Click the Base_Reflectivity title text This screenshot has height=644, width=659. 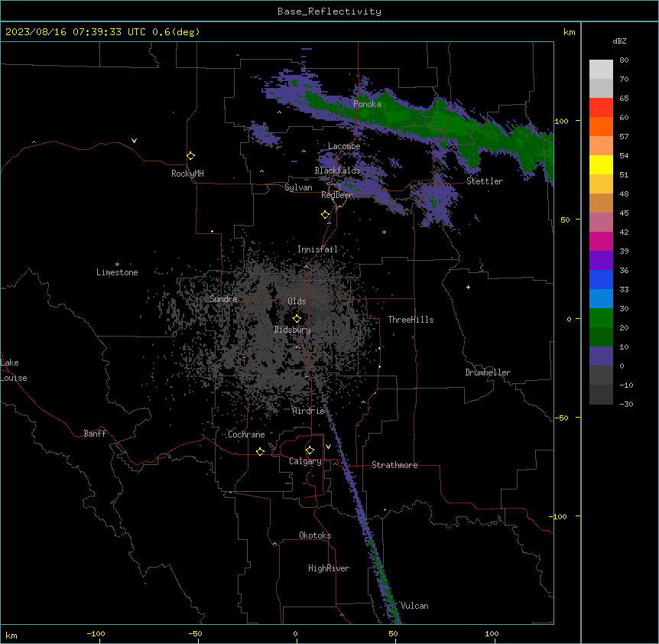point(329,11)
